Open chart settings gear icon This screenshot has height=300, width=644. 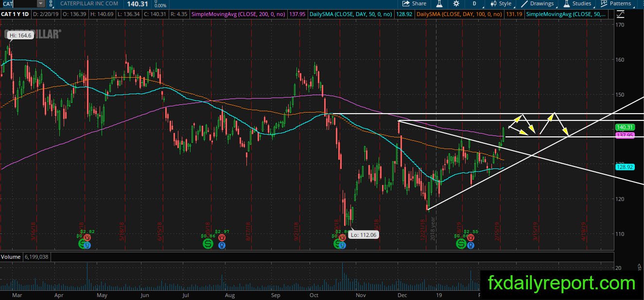pyautogui.click(x=456, y=3)
